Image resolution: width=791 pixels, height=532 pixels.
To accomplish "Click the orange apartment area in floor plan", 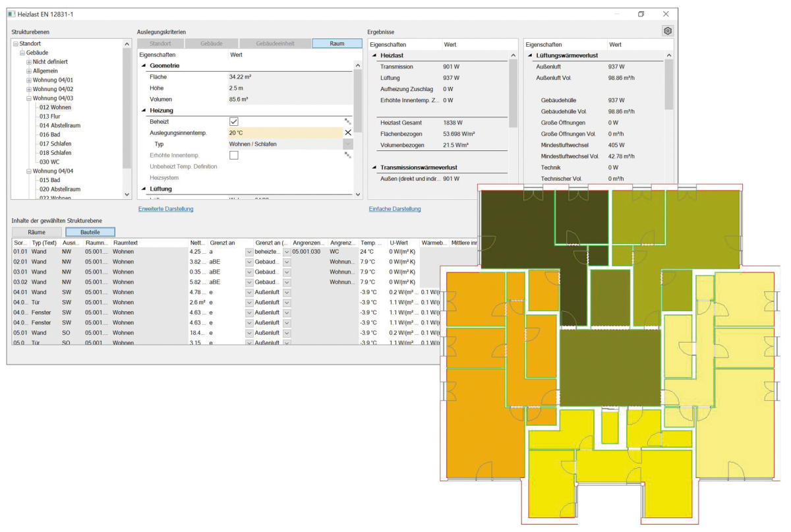I will pos(475,396).
